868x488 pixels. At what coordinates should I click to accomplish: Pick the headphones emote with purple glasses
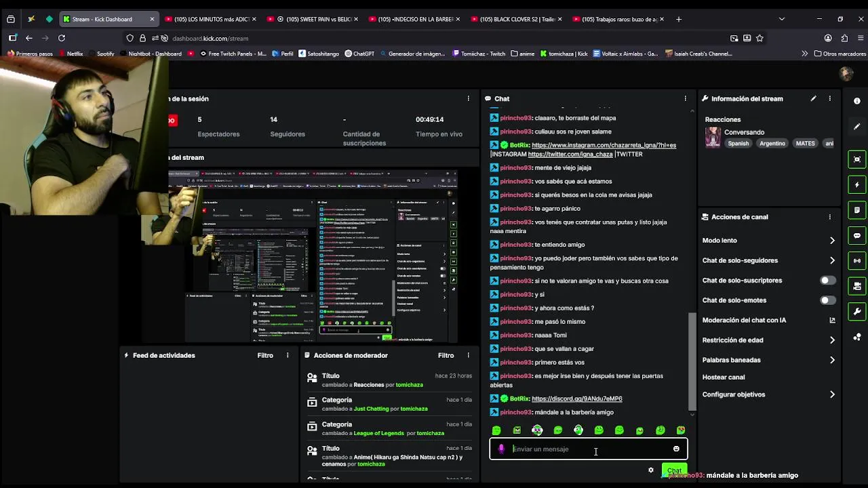click(x=537, y=430)
